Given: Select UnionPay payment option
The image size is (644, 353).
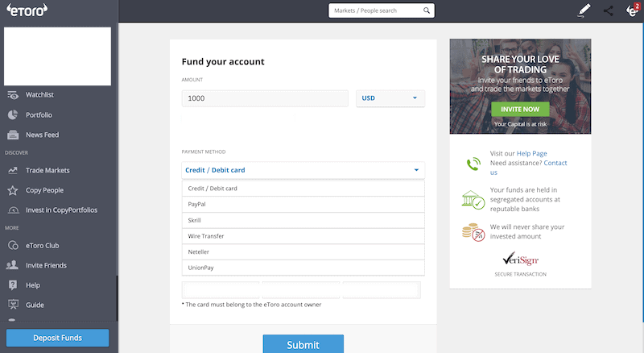Looking at the screenshot, I should click(303, 268).
